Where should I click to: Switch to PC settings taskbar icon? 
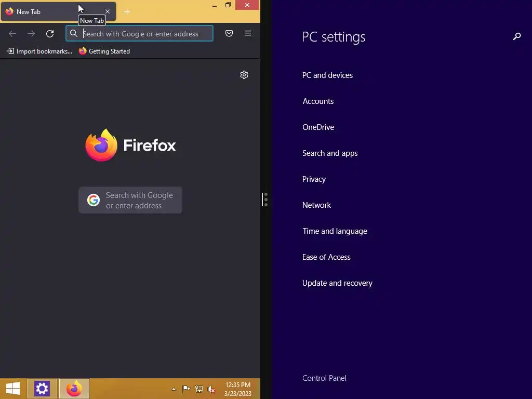tap(42, 389)
